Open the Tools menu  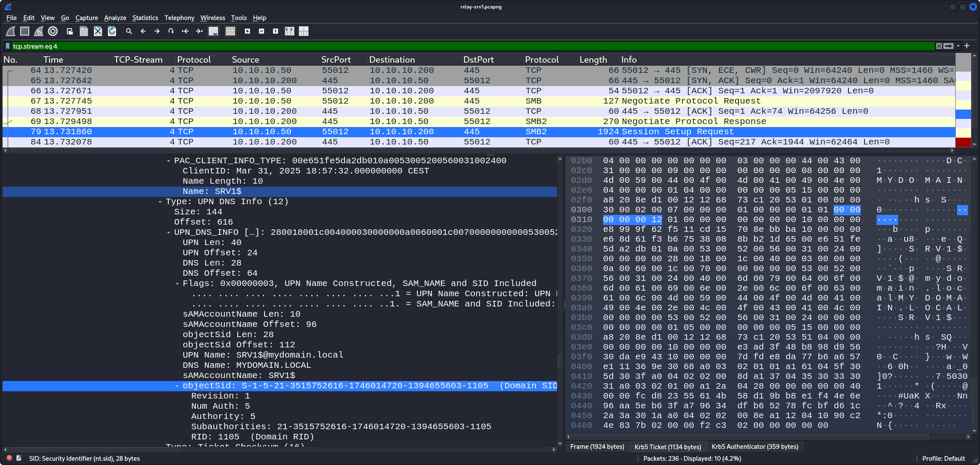click(239, 17)
